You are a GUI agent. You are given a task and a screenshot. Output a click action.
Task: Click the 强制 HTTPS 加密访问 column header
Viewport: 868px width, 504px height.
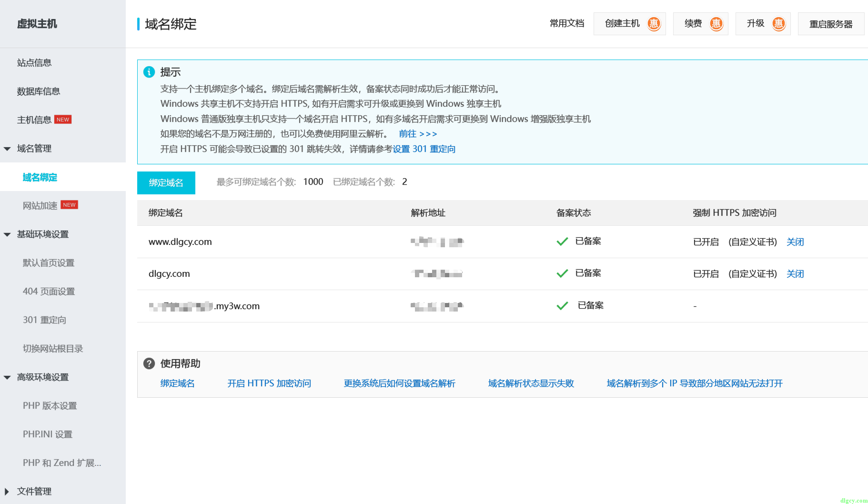[x=735, y=213]
